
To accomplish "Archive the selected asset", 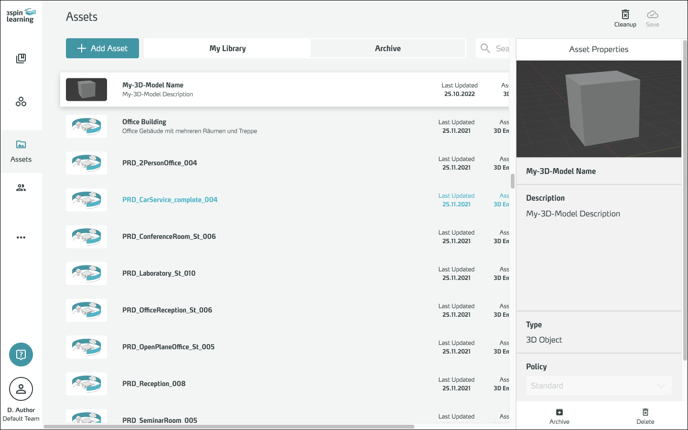I will tap(559, 416).
